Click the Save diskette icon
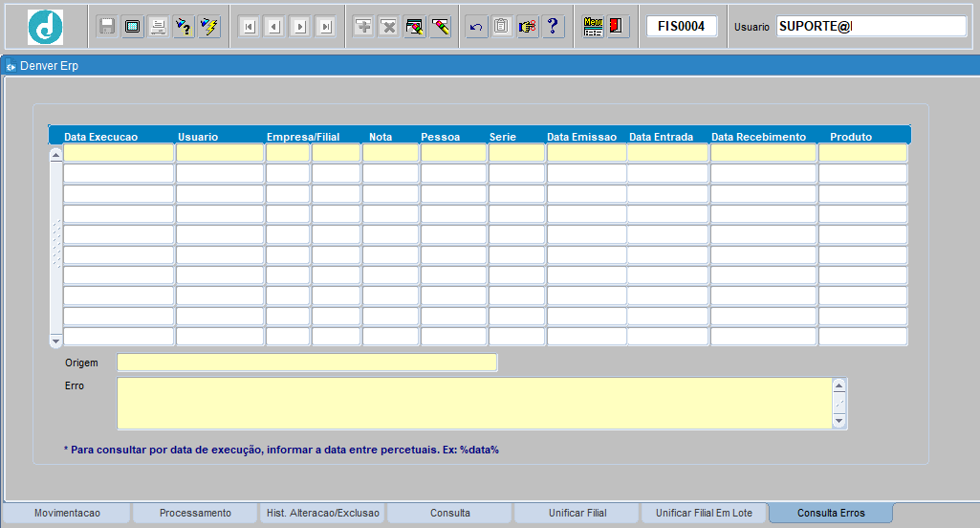980x528 pixels. [x=107, y=27]
